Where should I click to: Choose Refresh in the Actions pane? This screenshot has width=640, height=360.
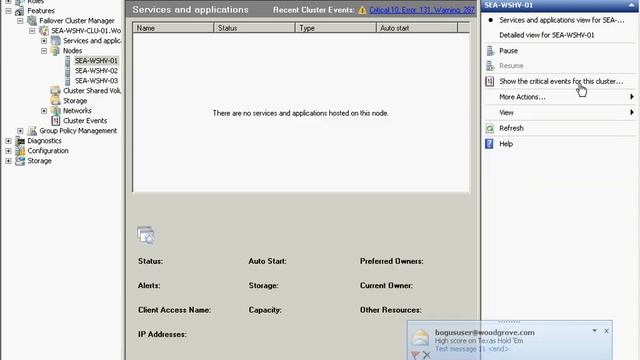(x=511, y=128)
